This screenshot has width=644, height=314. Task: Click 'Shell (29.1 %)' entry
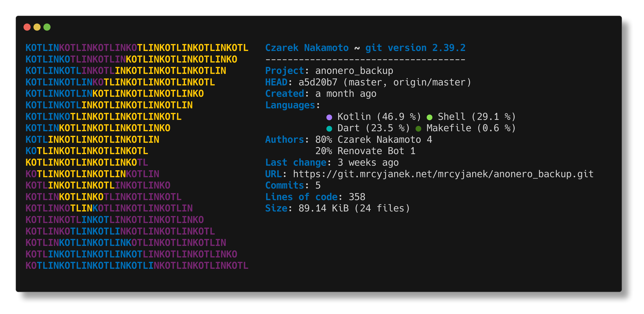[477, 117]
